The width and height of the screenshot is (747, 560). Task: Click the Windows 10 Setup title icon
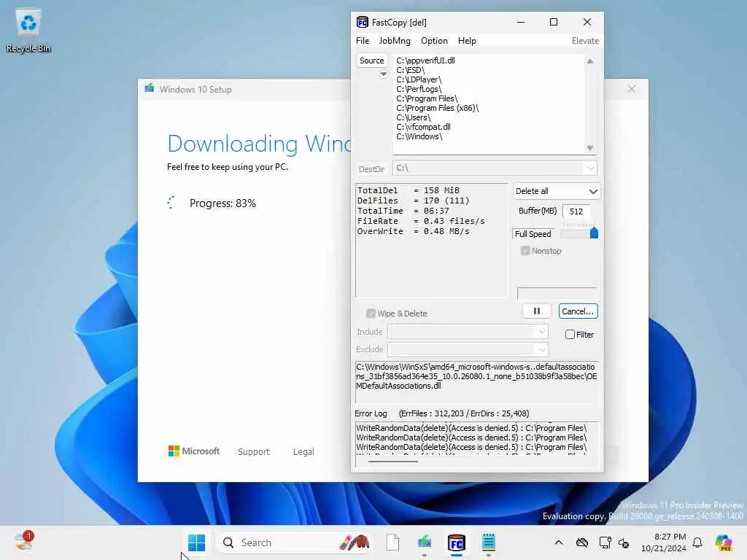point(150,88)
